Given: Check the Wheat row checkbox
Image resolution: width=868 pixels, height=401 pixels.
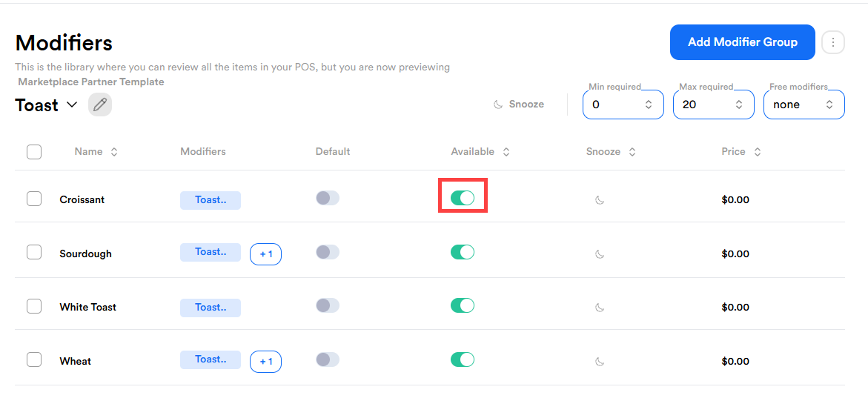Looking at the screenshot, I should pyautogui.click(x=34, y=359).
